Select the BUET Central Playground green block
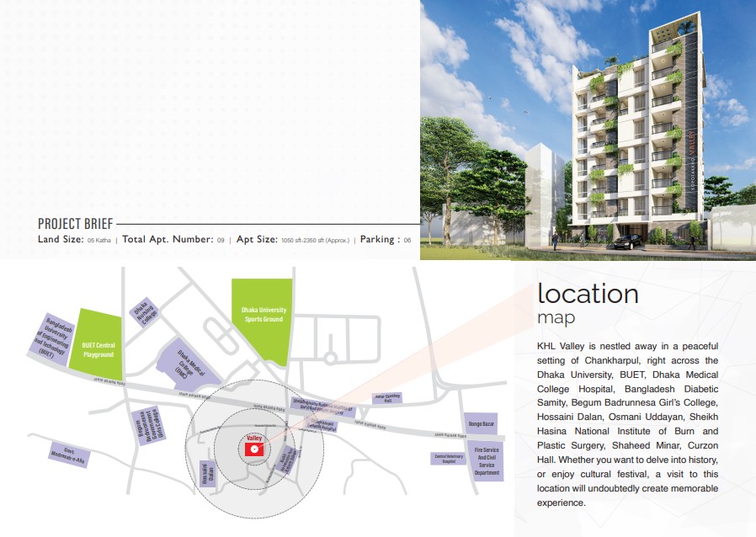The image size is (756, 537). point(97,345)
